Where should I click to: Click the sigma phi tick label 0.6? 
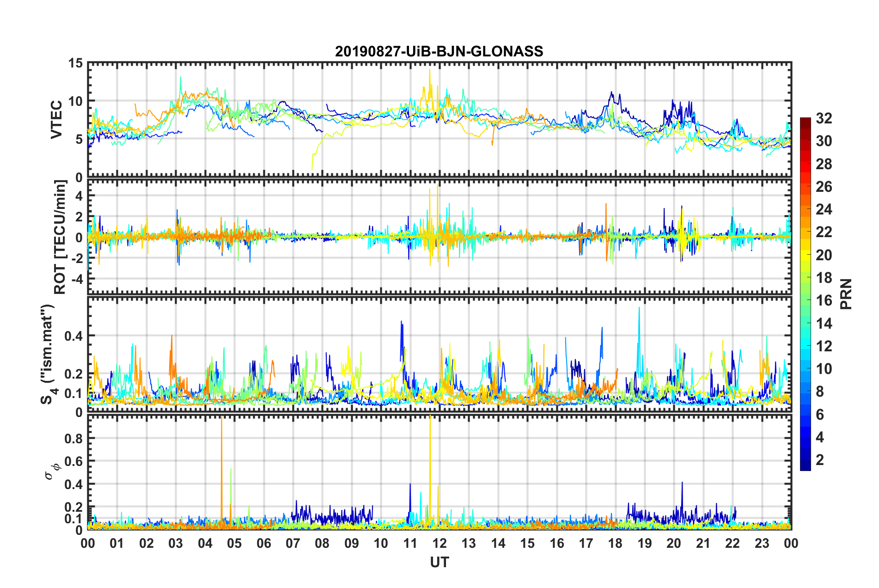tap(73, 461)
